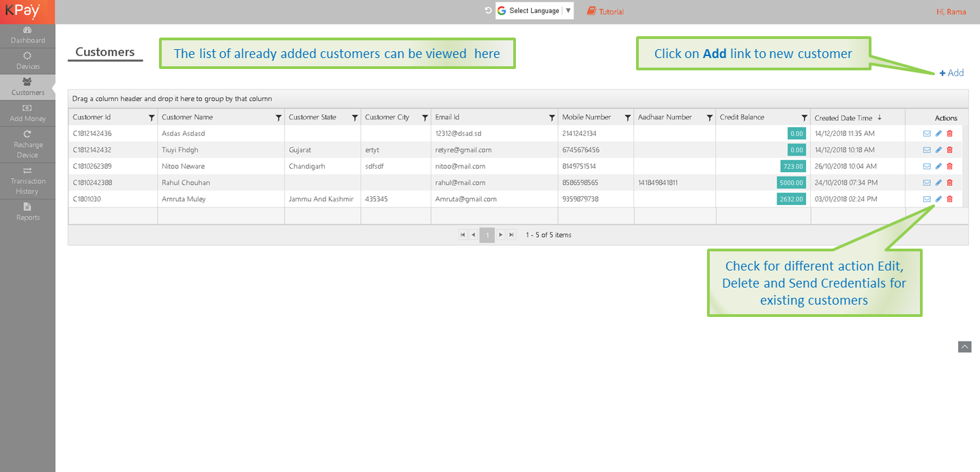Viewport: 980px width, 472px height.
Task: Click edit pencil for Tiuyi Fhdgh row
Action: (x=938, y=150)
